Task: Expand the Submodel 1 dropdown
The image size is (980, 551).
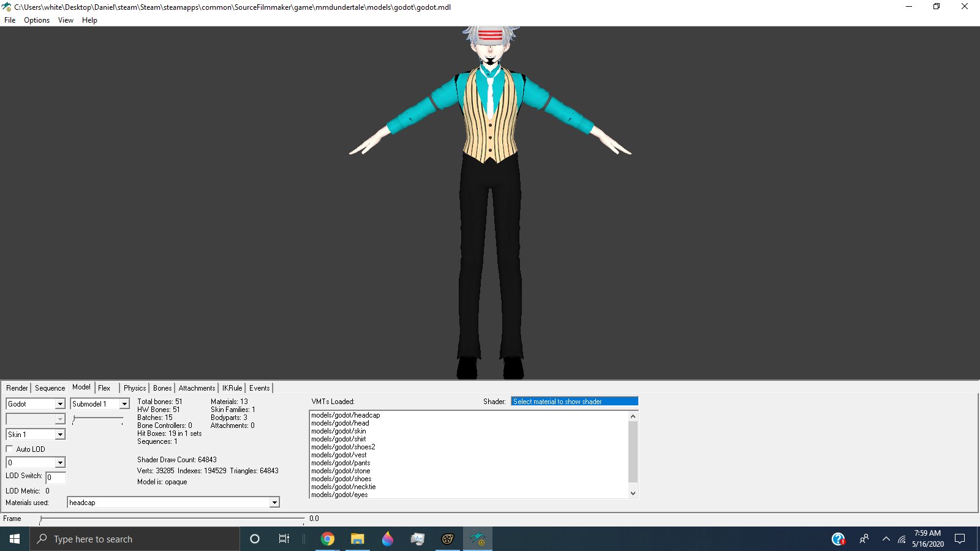Action: point(124,404)
